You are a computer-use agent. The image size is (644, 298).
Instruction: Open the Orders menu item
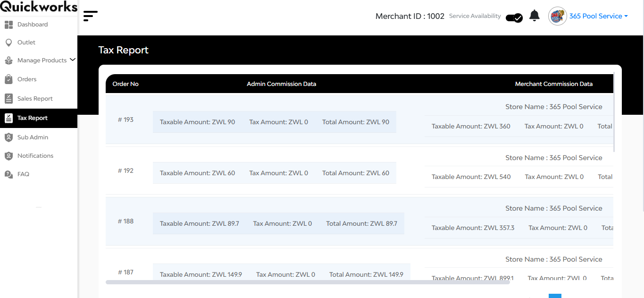pos(27,79)
